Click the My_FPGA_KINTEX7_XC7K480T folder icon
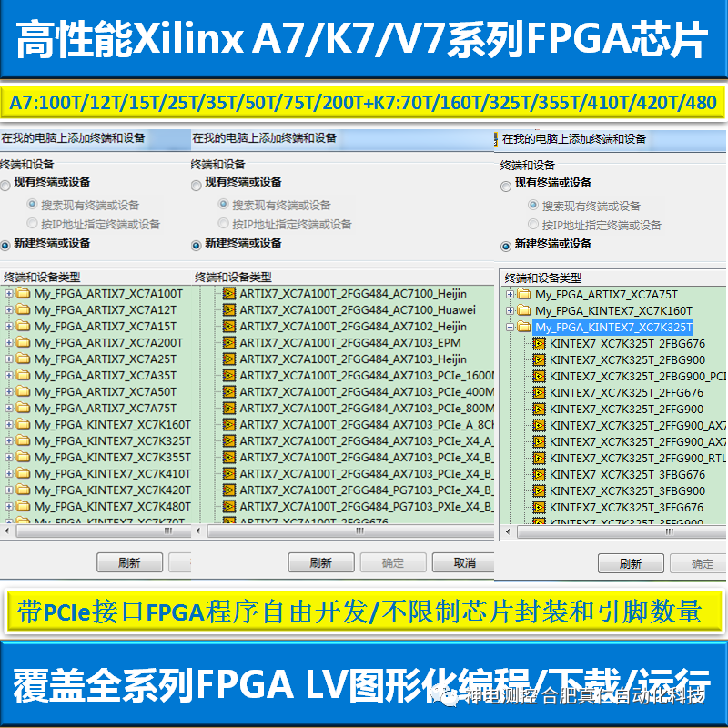Screen dimensions: 728x728 [x=23, y=506]
